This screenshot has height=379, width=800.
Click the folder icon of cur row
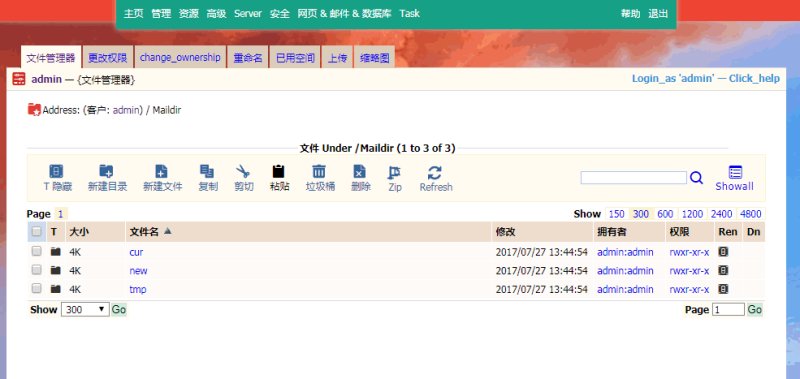[56, 251]
